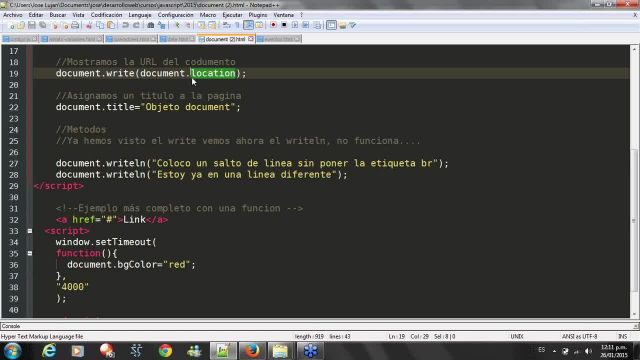Viewport: 640px width, 360px height.
Task: Open the Buscar menu
Action: 58,15
